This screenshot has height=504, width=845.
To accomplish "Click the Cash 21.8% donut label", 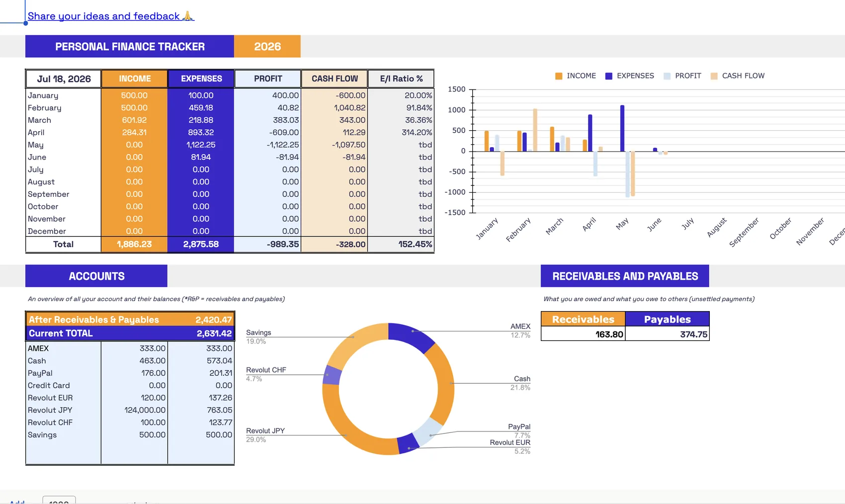I will 520,383.
